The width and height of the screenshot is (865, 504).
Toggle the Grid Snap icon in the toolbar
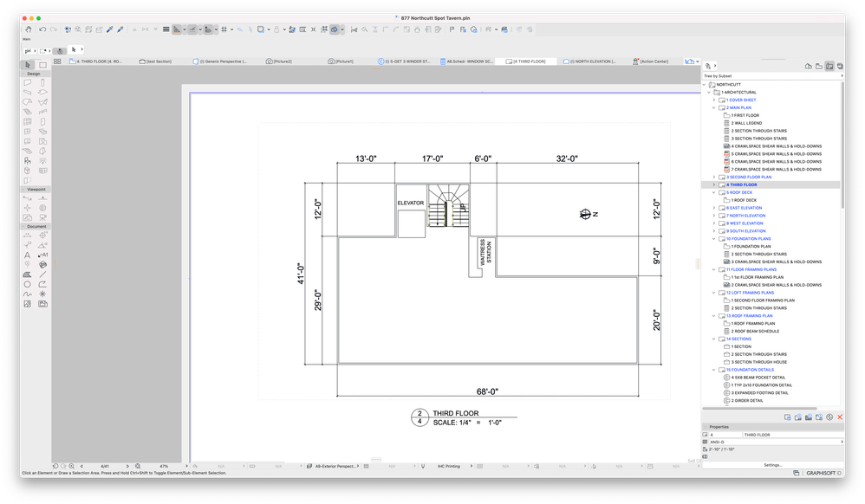[x=224, y=29]
